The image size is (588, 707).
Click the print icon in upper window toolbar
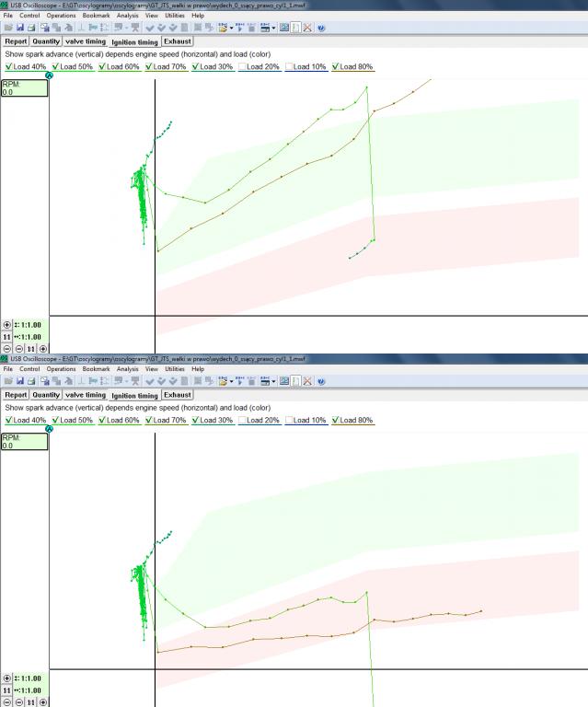point(31,28)
